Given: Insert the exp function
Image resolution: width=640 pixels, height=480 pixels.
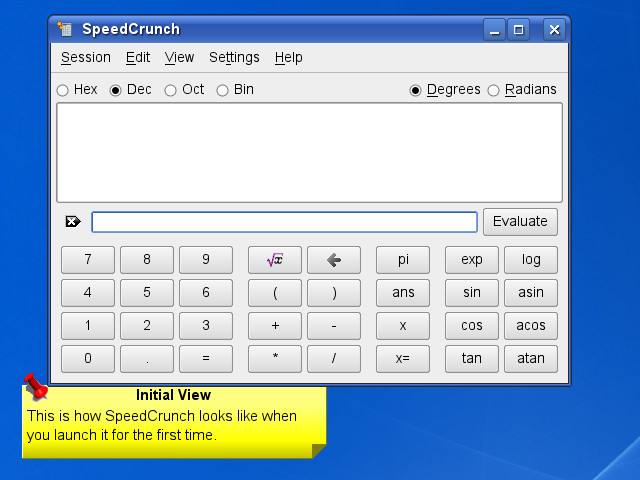Looking at the screenshot, I should [x=472, y=260].
